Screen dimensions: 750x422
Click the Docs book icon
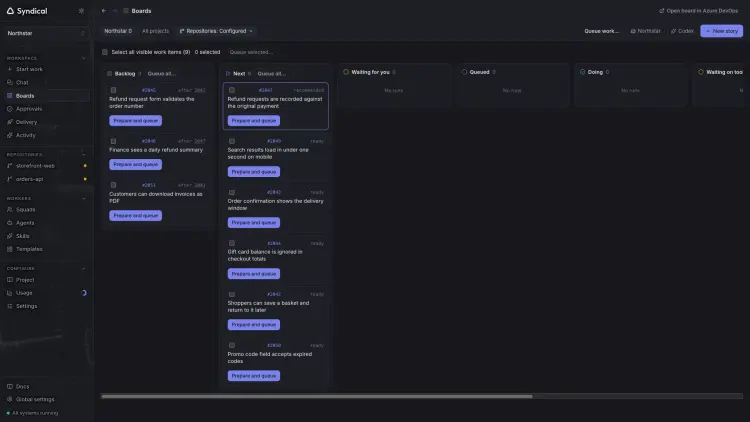click(10, 386)
